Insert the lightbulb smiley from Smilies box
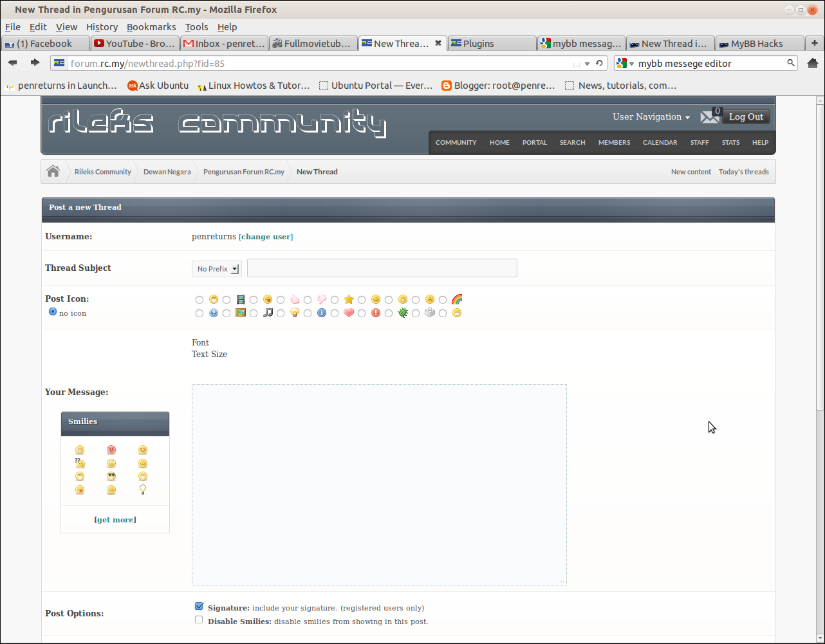Image resolution: width=825 pixels, height=644 pixels. pyautogui.click(x=143, y=490)
